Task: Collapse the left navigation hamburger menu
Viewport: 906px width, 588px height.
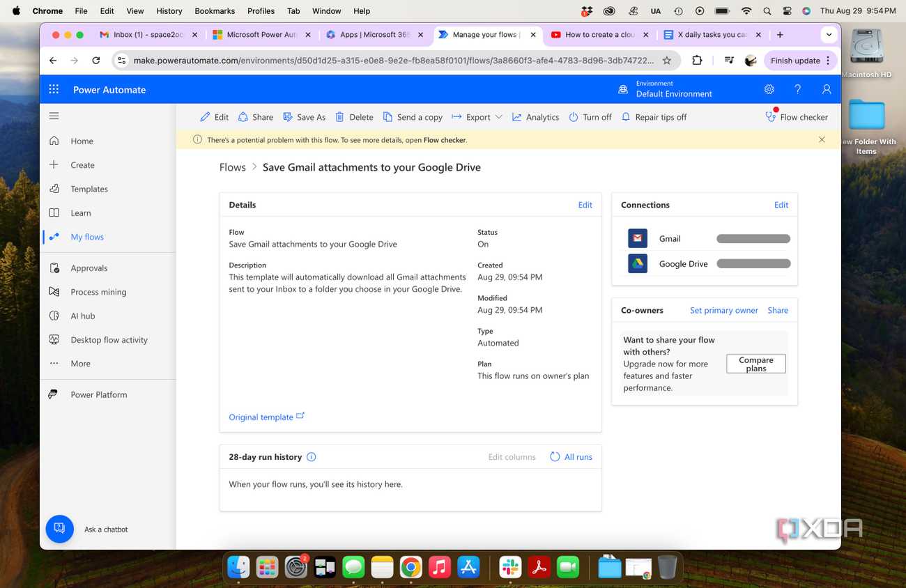Action: tap(54, 116)
